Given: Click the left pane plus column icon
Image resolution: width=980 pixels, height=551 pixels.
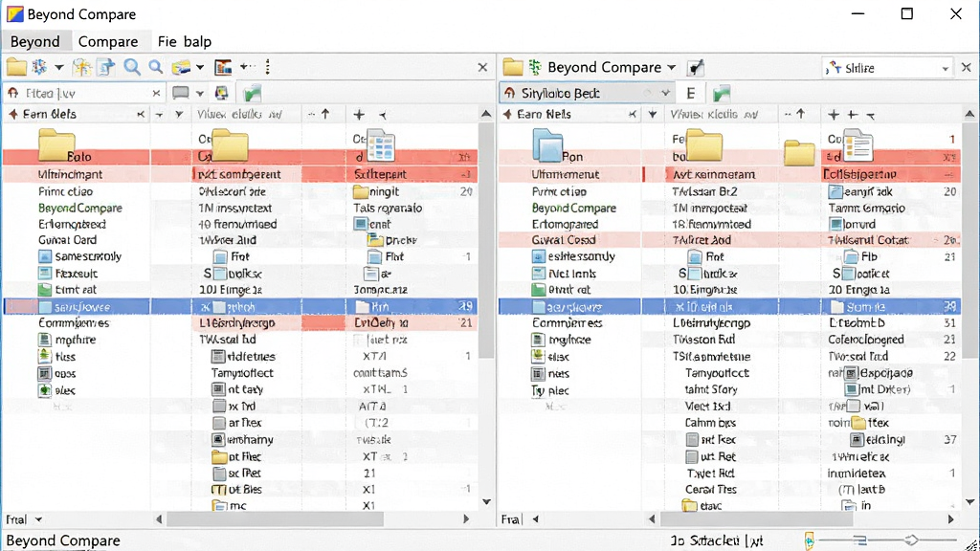Looking at the screenshot, I should [359, 115].
